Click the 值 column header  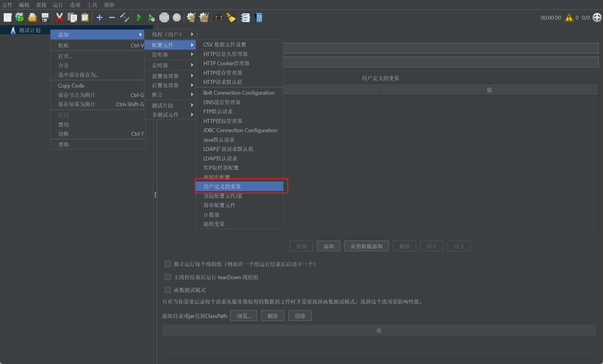click(489, 90)
